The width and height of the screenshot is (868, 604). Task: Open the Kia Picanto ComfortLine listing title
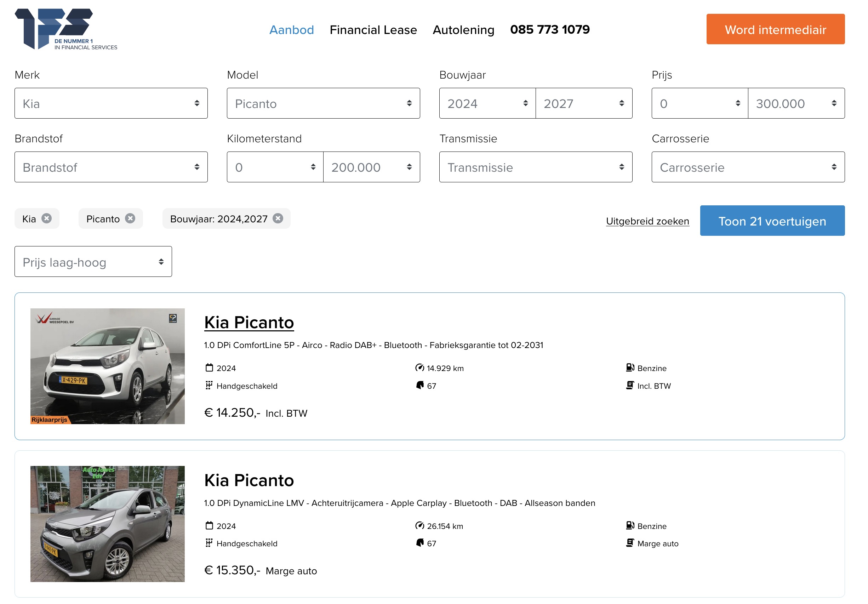(x=249, y=323)
